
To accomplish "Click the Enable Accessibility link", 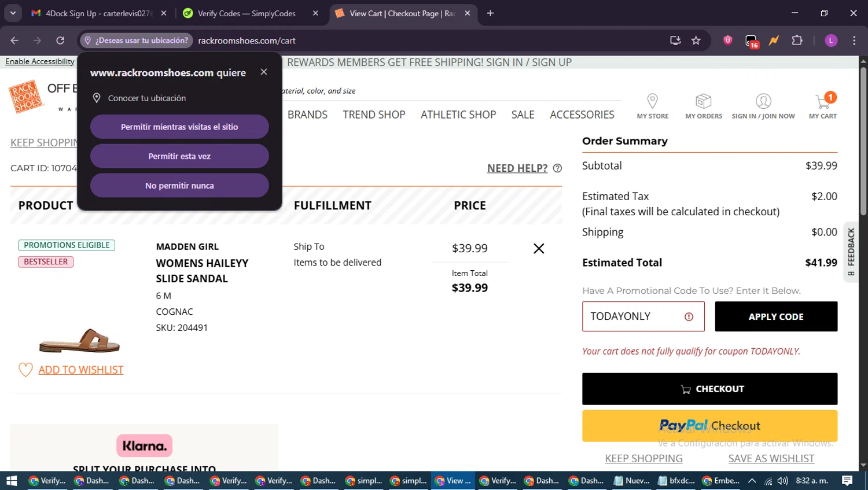I will point(40,61).
